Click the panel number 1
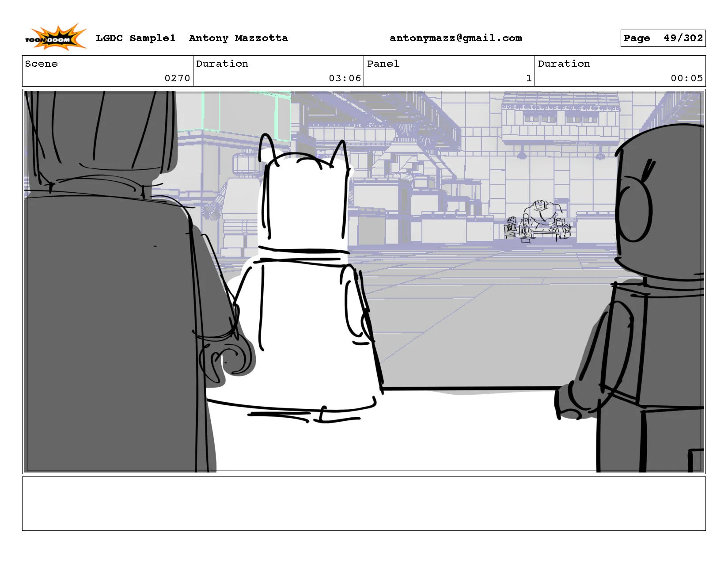 click(529, 78)
